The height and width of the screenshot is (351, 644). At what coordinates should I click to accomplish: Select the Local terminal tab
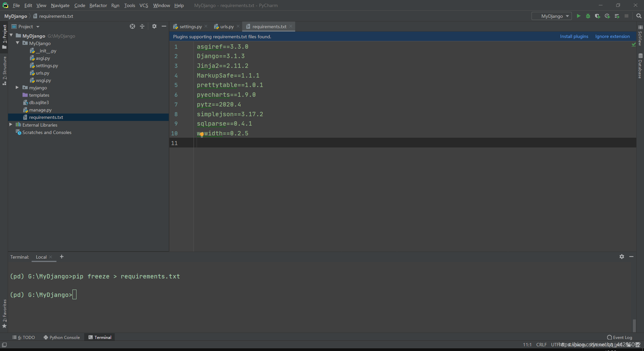coord(41,257)
